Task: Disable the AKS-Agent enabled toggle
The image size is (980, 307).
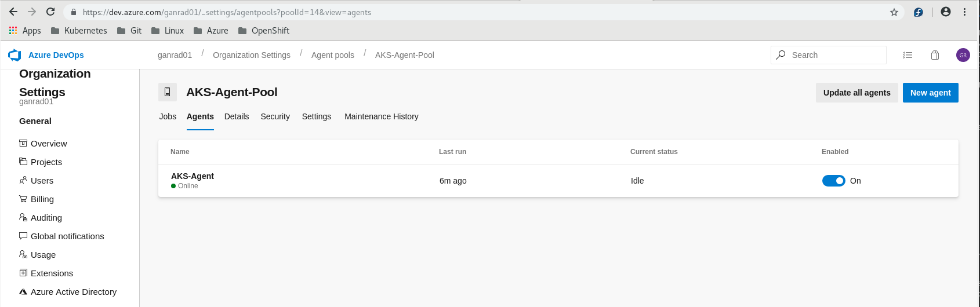Action: tap(834, 181)
